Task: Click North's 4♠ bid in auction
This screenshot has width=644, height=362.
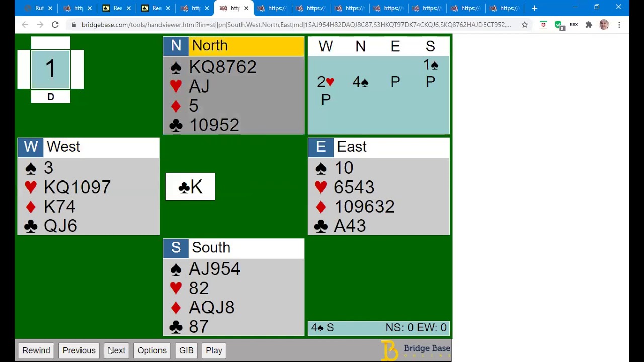Action: (360, 82)
